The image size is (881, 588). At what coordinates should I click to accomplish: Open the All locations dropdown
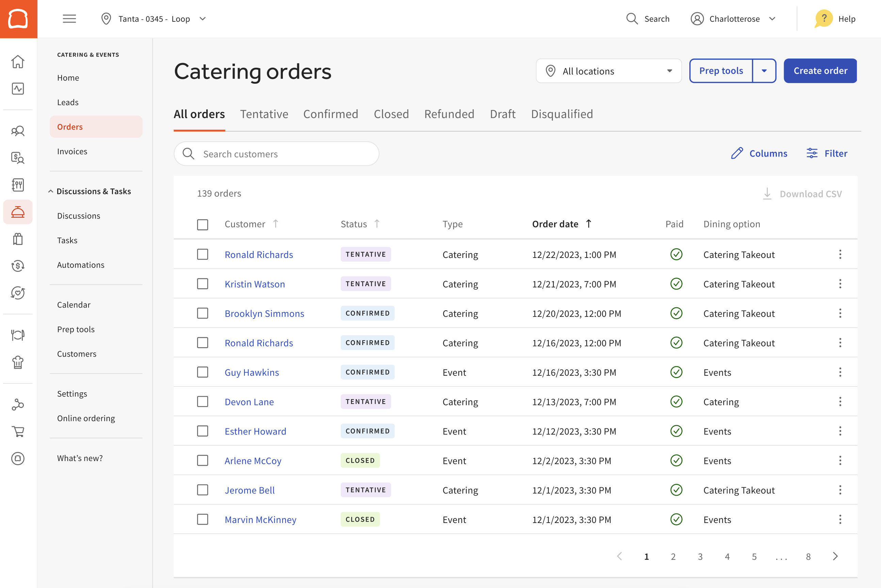pos(608,71)
